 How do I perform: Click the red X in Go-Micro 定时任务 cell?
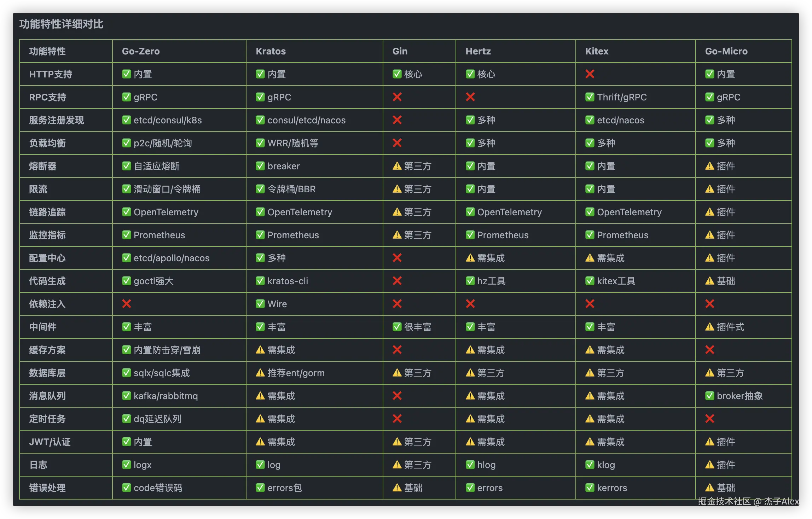click(x=709, y=419)
